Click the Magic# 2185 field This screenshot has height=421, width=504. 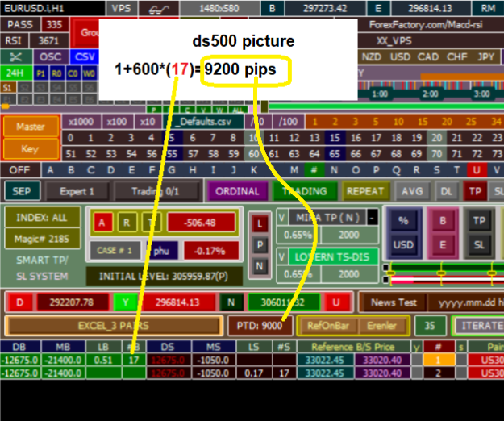[x=42, y=239]
